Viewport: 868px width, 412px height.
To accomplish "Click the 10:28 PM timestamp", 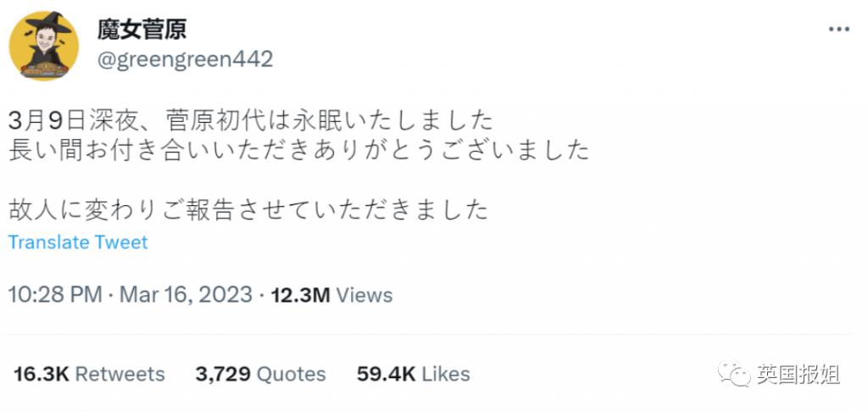I will [55, 295].
